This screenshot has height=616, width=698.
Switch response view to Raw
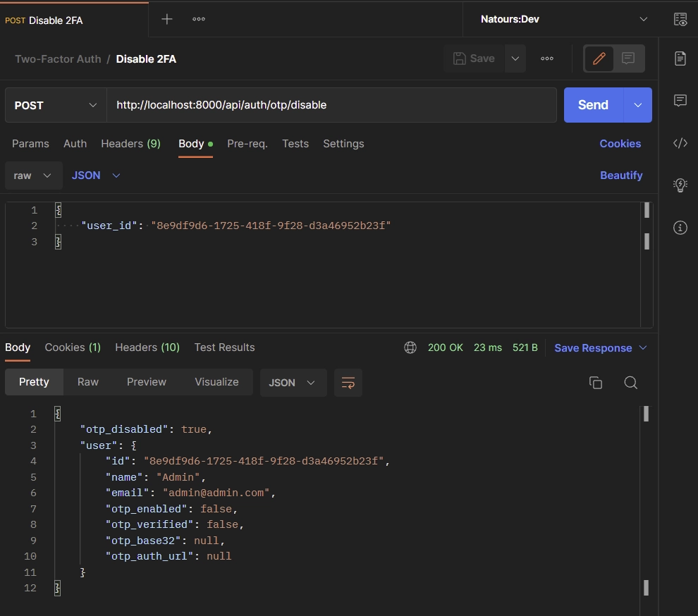(87, 382)
